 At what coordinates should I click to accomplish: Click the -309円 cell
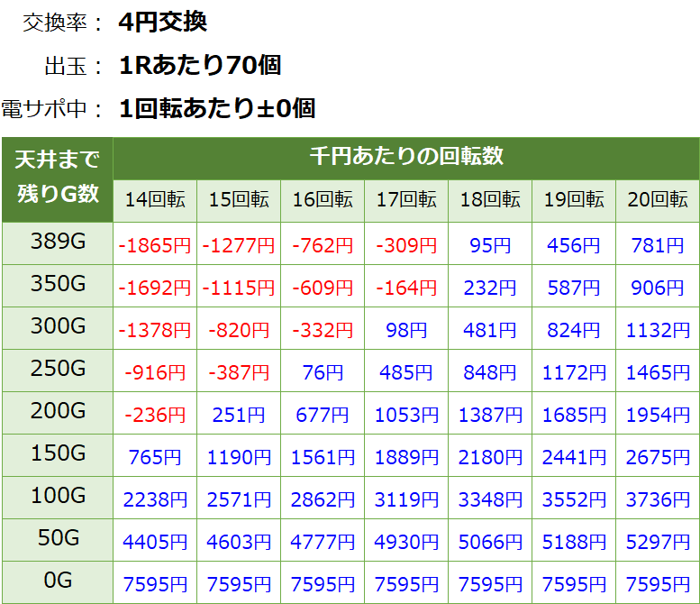(406, 243)
